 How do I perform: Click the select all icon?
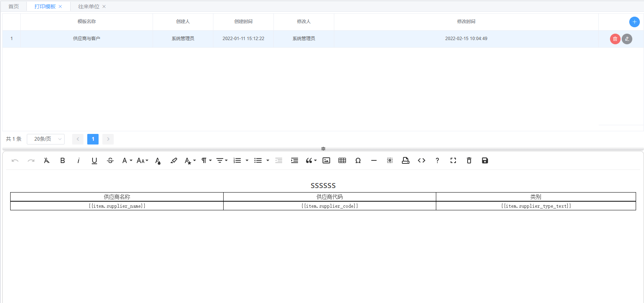point(390,161)
